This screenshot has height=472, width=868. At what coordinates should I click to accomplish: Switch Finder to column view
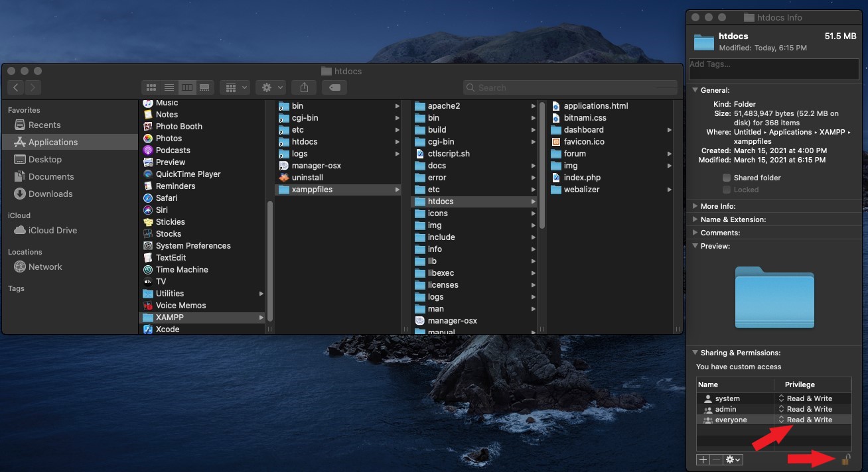(187, 88)
